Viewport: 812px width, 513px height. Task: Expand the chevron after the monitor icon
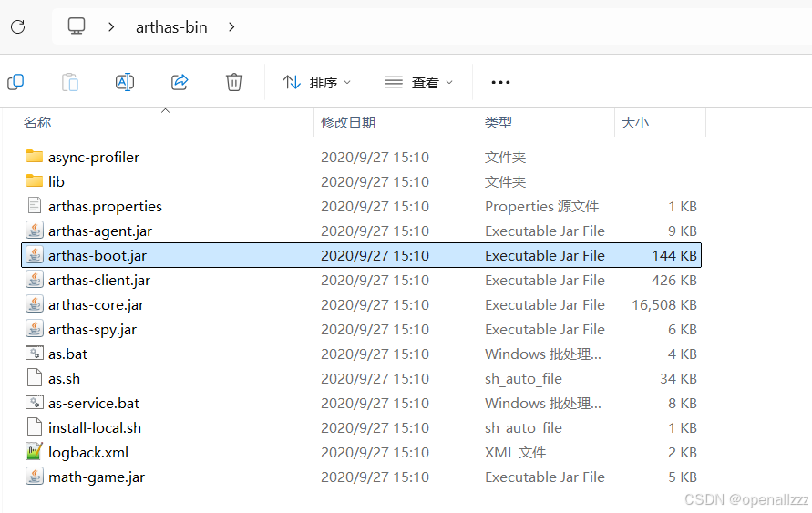pyautogui.click(x=111, y=27)
